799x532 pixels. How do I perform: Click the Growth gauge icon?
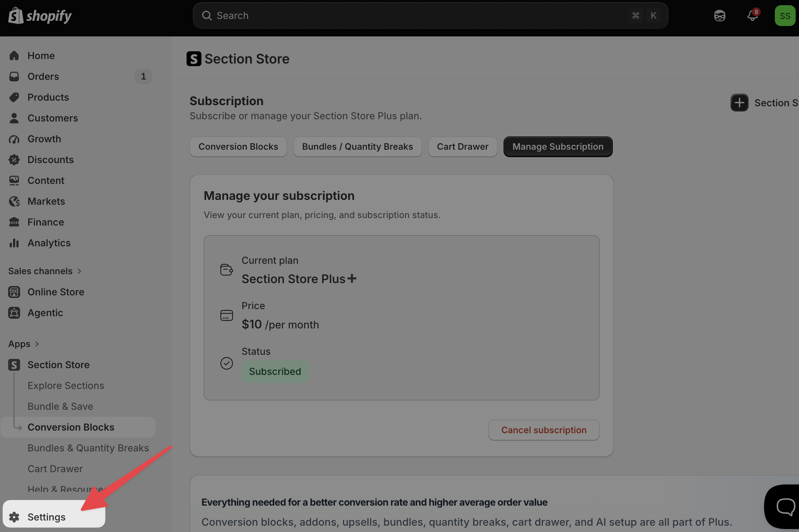coord(14,139)
